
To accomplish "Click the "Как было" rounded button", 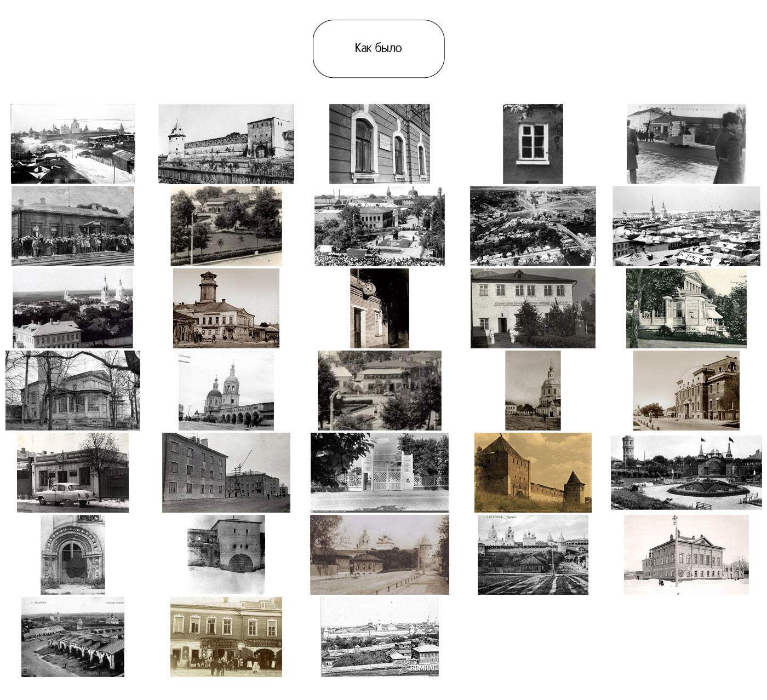I will click(378, 49).
